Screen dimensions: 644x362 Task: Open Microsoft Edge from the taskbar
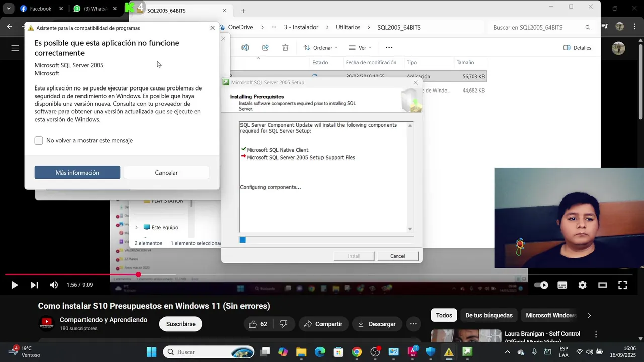[x=320, y=352]
